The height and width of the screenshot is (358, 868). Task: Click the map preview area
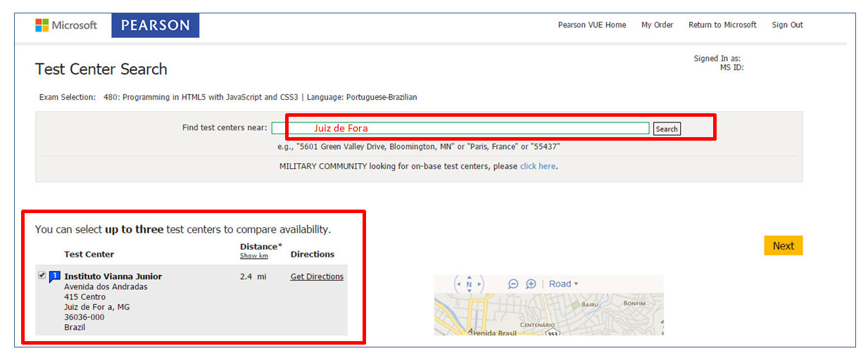click(548, 314)
